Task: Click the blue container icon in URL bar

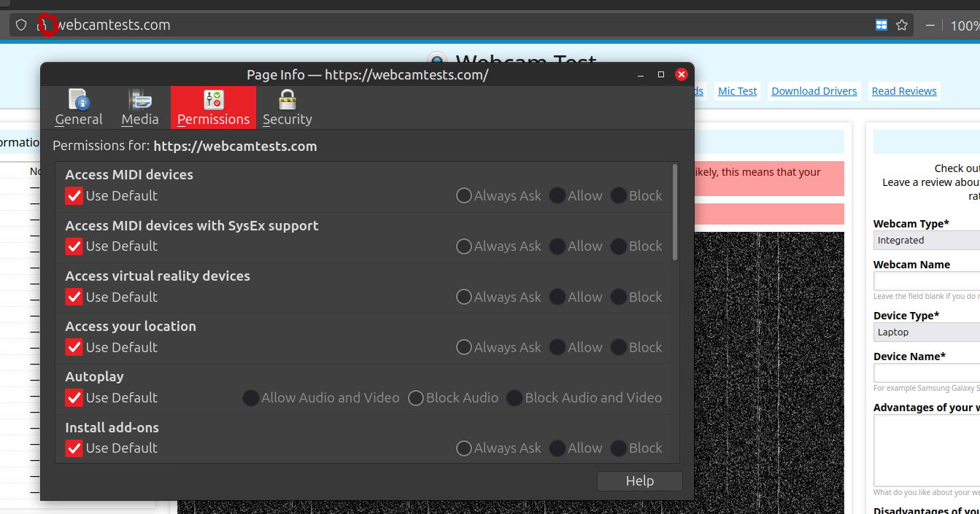Action: click(x=881, y=25)
